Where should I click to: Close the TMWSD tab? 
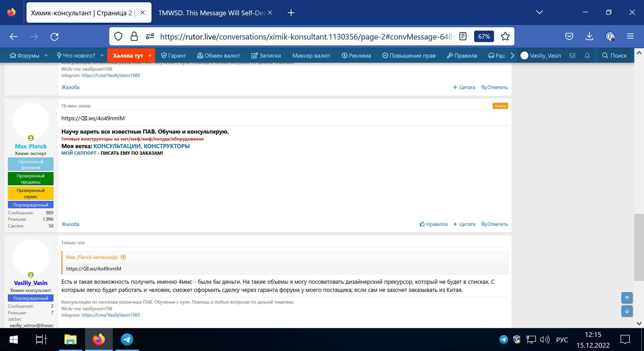(x=270, y=12)
